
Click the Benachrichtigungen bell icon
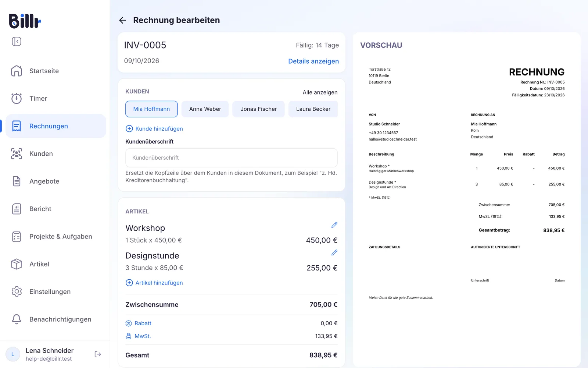(x=17, y=319)
